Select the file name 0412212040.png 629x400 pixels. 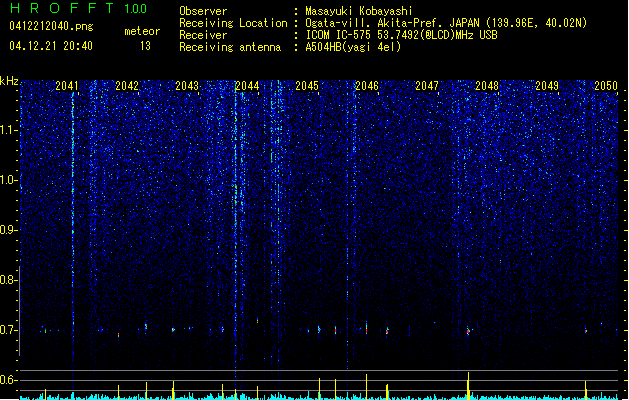click(x=51, y=26)
